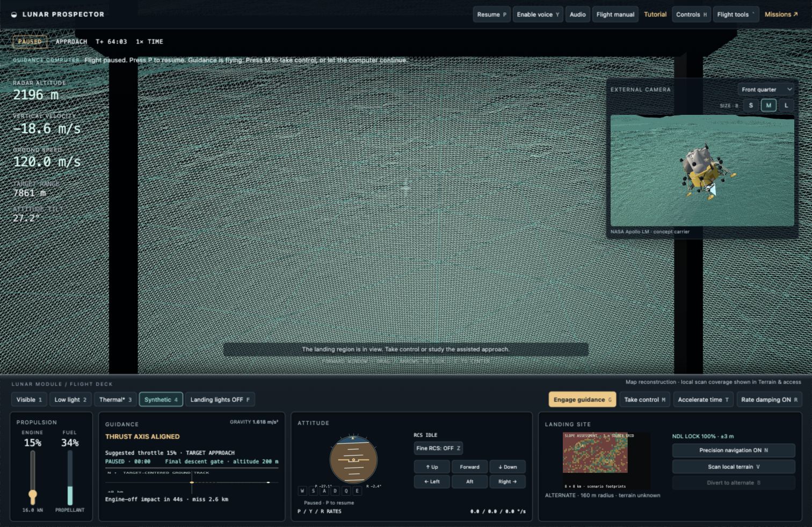Click the 7861 m target range value

pos(29,193)
